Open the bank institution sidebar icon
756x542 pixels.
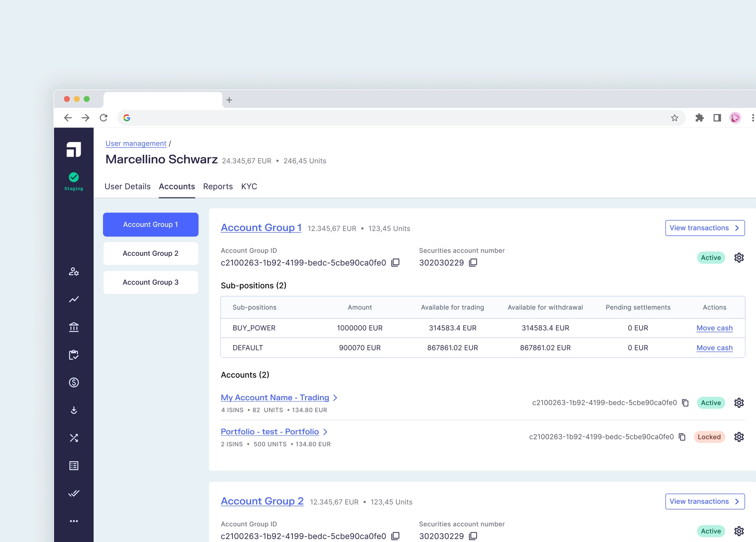tap(74, 327)
